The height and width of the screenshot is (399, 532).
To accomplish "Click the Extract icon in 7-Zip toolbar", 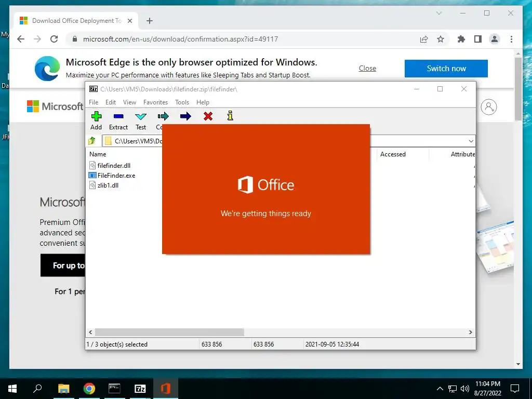I will (x=118, y=116).
